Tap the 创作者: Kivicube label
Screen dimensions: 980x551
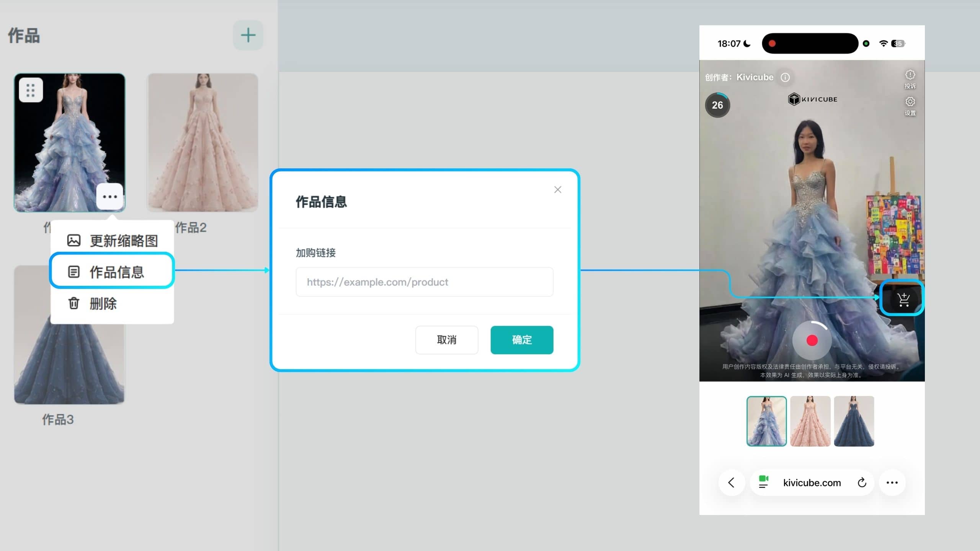point(739,77)
